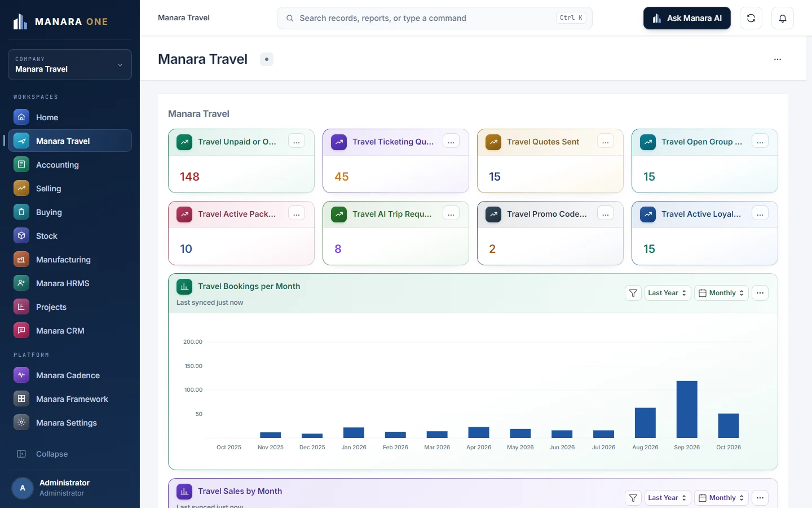Image resolution: width=812 pixels, height=508 pixels.
Task: Open the Manara HRMS icon
Action: coord(21,283)
